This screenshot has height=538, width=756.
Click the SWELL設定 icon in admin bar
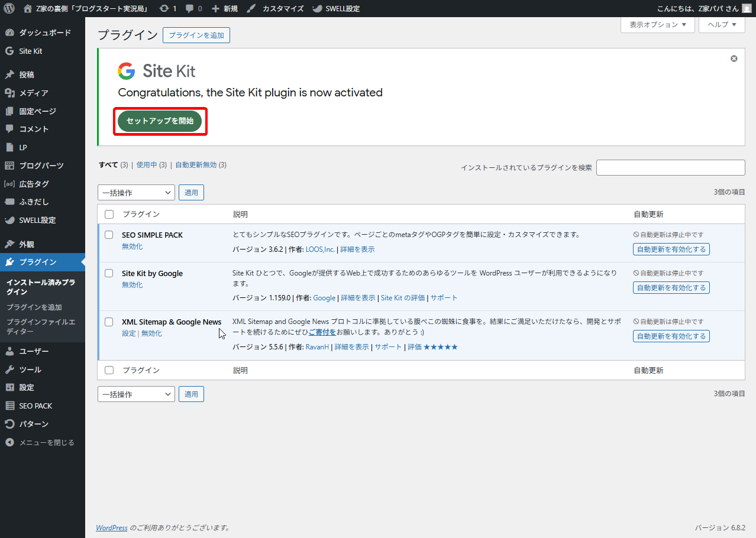(x=317, y=8)
